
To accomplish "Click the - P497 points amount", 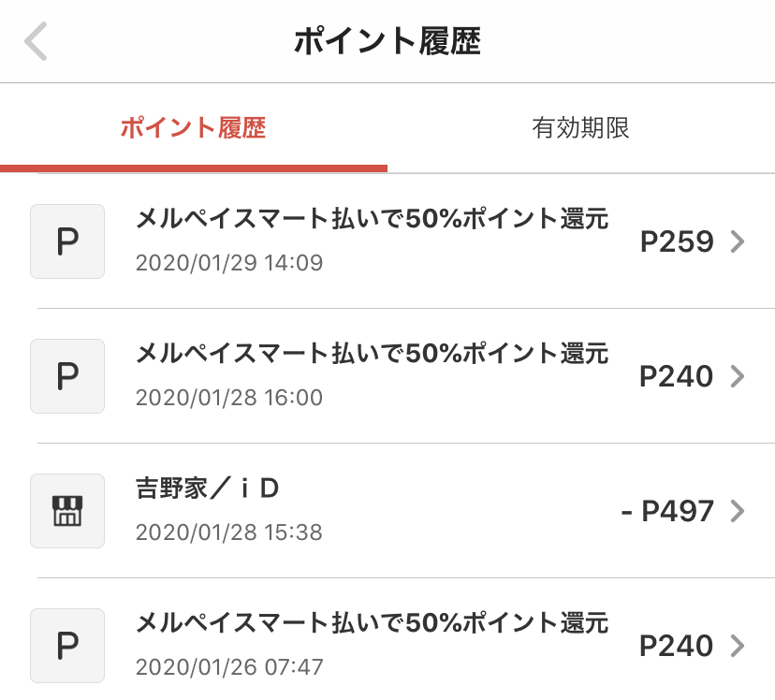I will (667, 511).
